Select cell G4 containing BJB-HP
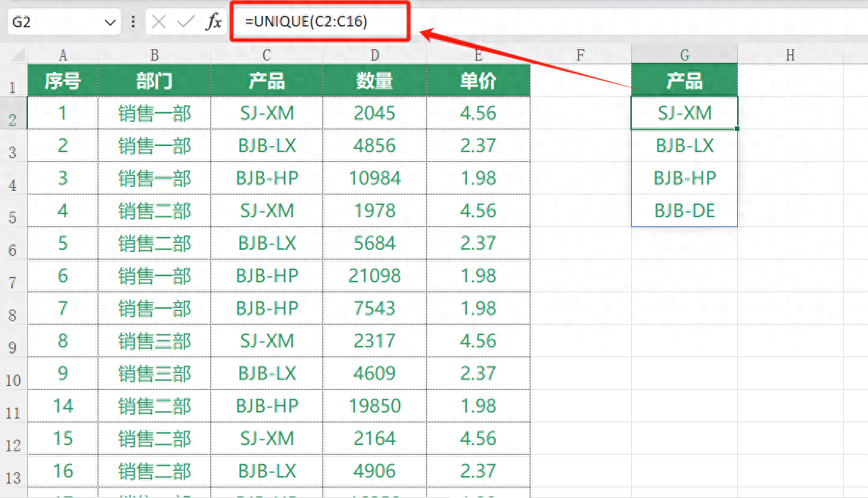The height and width of the screenshot is (498, 868). [x=685, y=178]
